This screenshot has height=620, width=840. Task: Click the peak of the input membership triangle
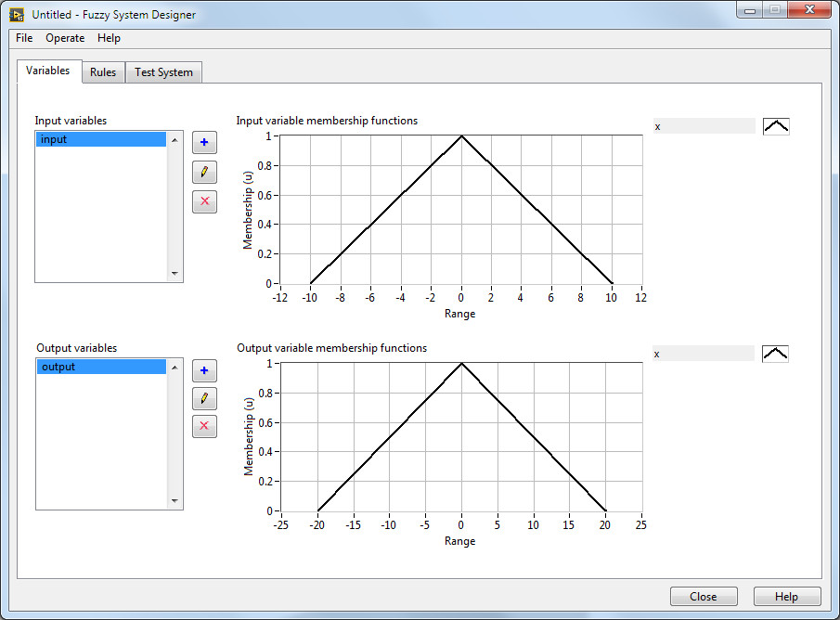[x=461, y=136]
